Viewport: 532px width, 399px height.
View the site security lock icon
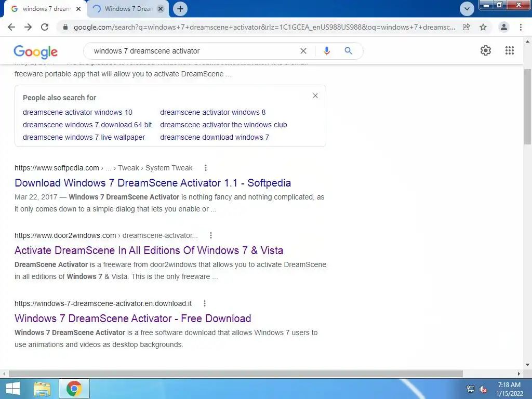click(x=65, y=27)
